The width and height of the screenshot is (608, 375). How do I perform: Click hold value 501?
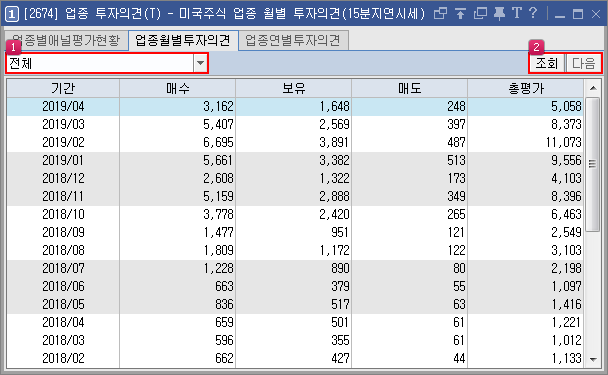click(x=340, y=323)
